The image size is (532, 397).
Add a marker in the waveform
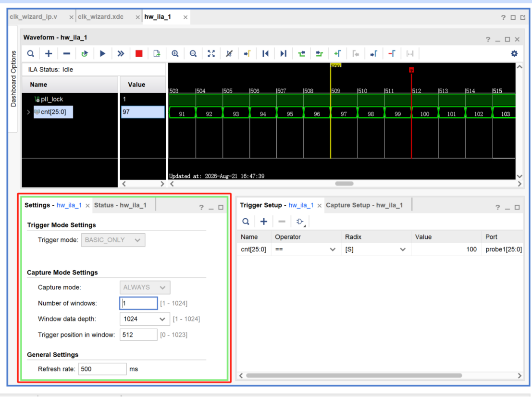point(337,54)
